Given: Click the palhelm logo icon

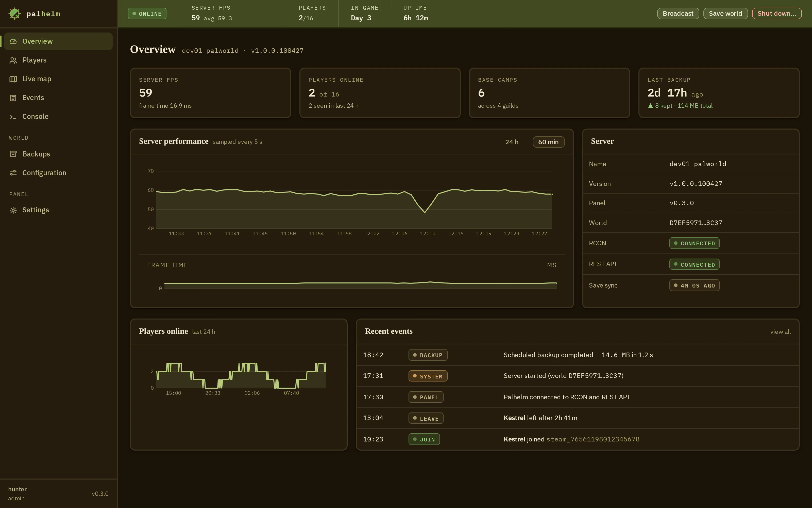Looking at the screenshot, I should (x=14, y=14).
